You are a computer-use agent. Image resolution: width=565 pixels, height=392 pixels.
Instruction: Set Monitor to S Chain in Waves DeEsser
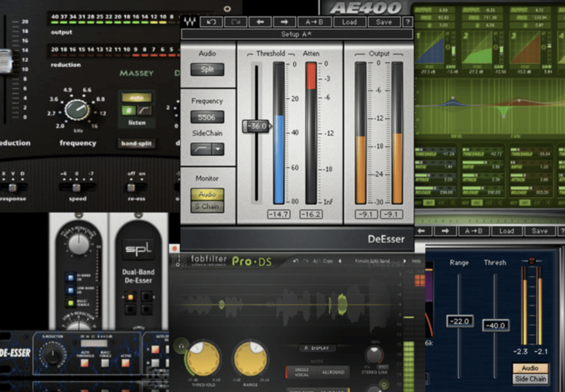click(207, 207)
